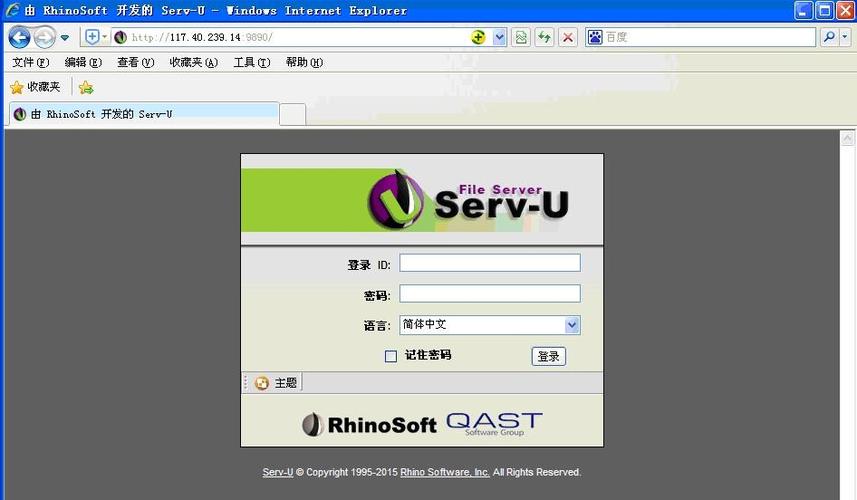Screen dimensions: 857x500
Task: Click the compatibility view page icon
Action: tap(521, 37)
